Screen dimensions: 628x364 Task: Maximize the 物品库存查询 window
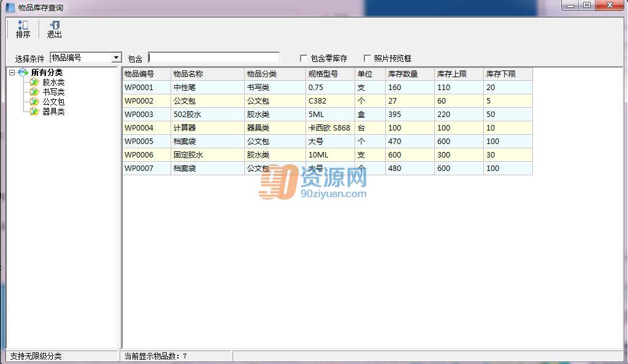(587, 6)
